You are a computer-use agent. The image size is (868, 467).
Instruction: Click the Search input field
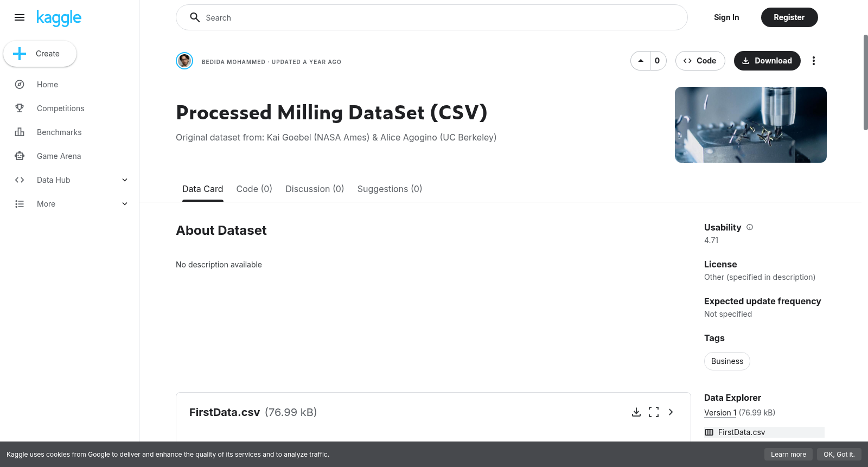[432, 17]
